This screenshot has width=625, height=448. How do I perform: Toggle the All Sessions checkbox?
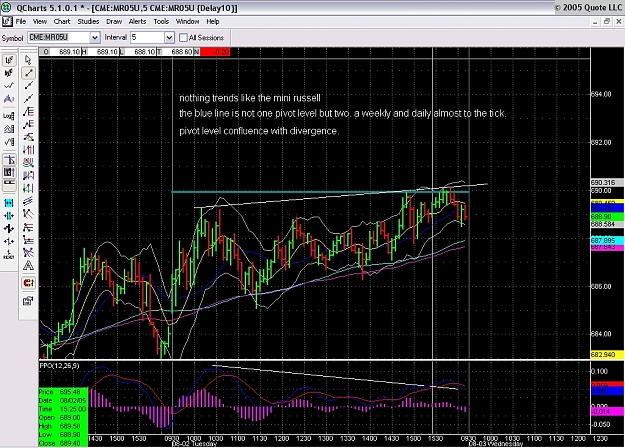coord(183,37)
